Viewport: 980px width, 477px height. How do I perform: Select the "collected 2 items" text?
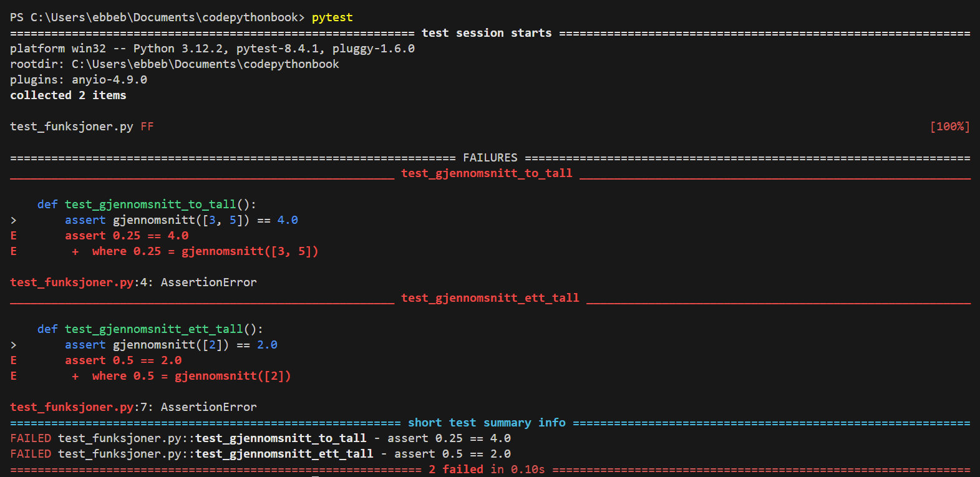click(68, 95)
